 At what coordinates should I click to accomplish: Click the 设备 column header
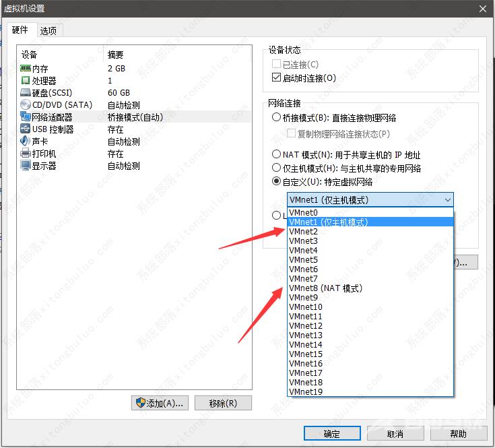click(x=61, y=55)
